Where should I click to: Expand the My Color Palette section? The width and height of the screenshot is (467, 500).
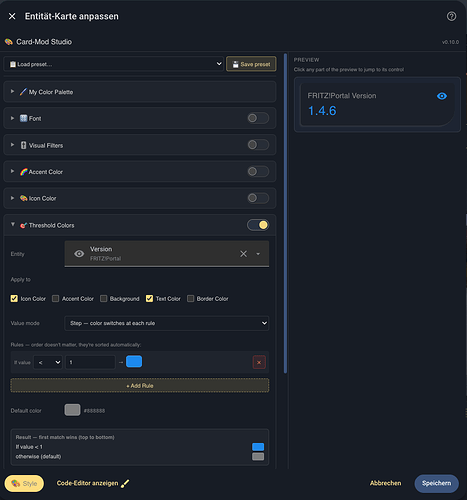tap(12, 91)
